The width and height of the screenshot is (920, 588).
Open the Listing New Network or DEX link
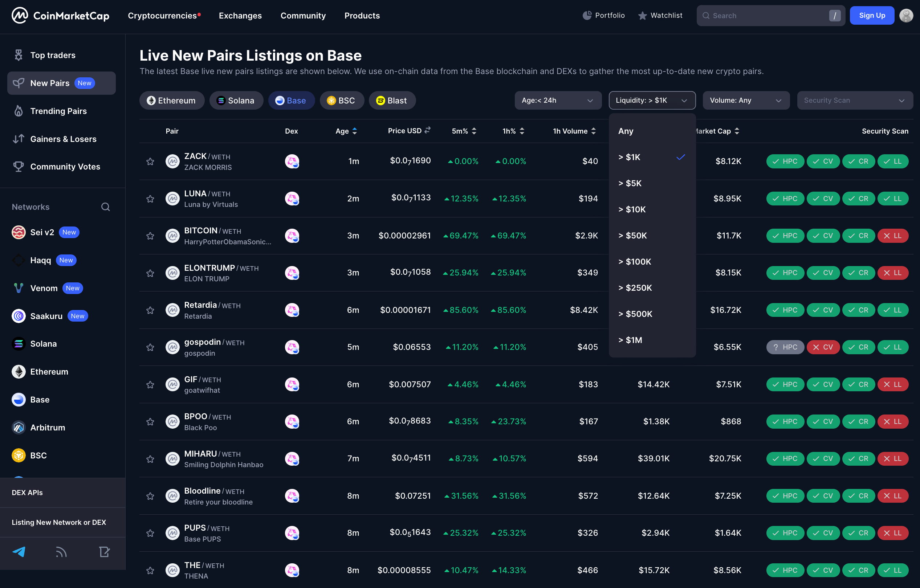(x=59, y=522)
